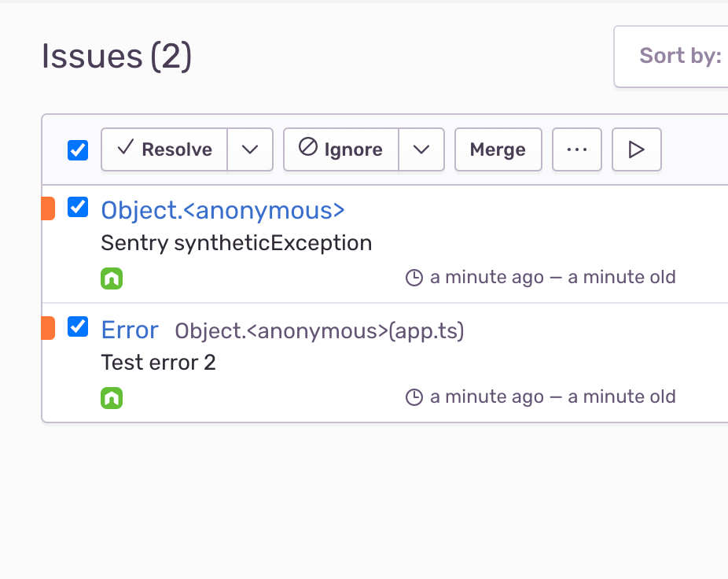
Task: Expand the Resolve dropdown chevron
Action: pyautogui.click(x=249, y=149)
